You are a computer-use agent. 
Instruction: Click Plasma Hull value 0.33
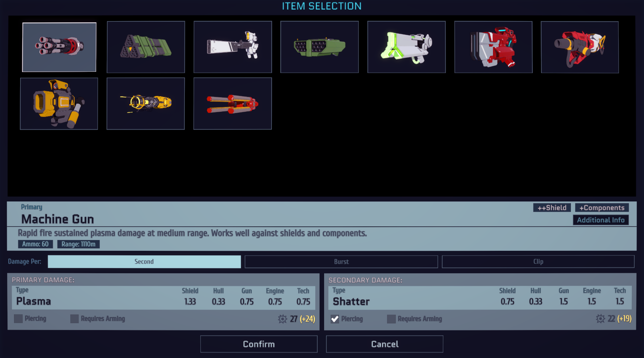(218, 302)
